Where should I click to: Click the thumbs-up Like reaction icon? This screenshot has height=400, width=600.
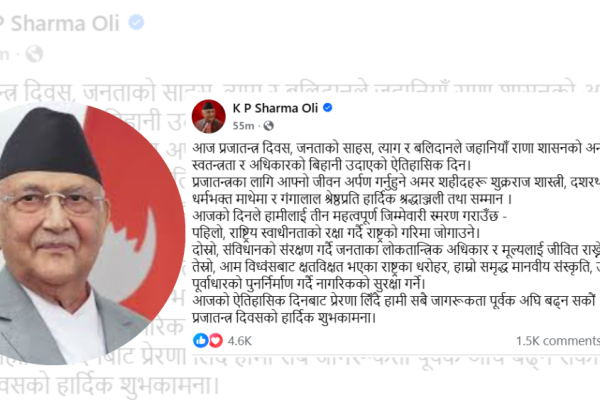coord(201,340)
